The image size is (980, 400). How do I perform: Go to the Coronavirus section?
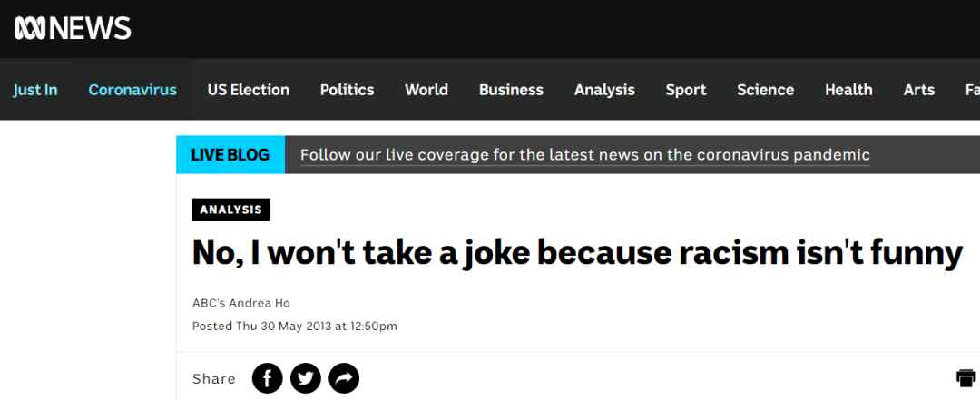(x=132, y=90)
